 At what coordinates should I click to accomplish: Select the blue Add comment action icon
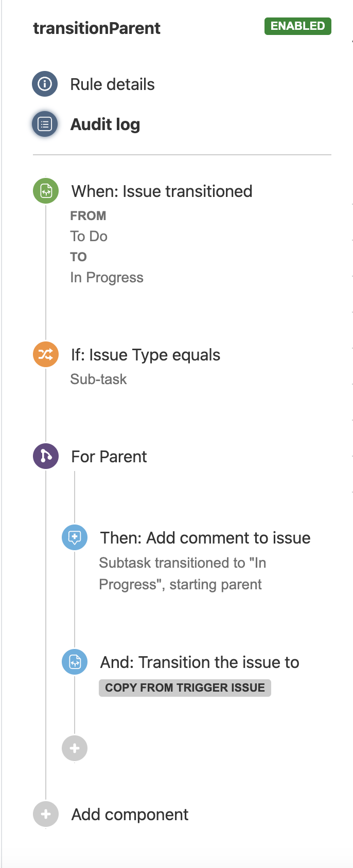pos(75,537)
